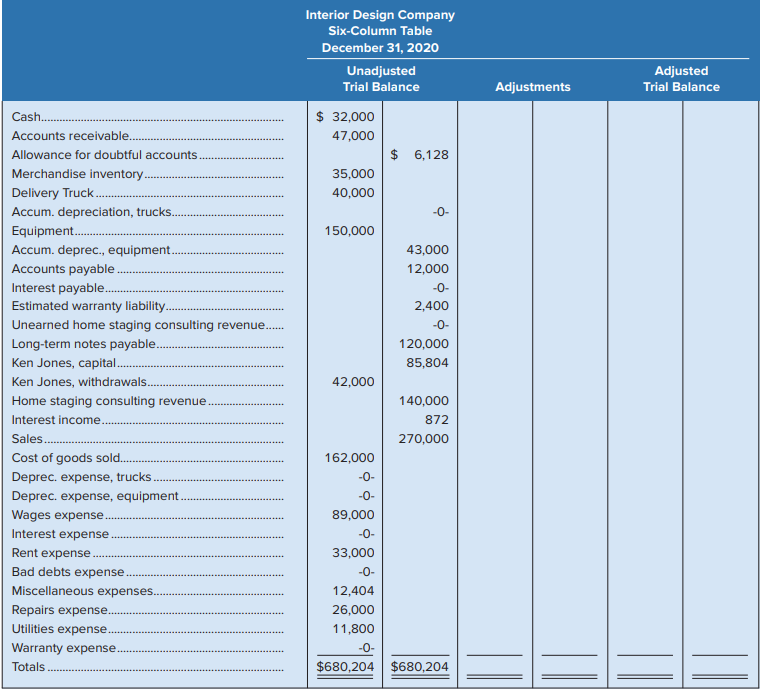Click the 140,000 consulting revenue credit
The width and height of the screenshot is (763, 691).
click(424, 400)
